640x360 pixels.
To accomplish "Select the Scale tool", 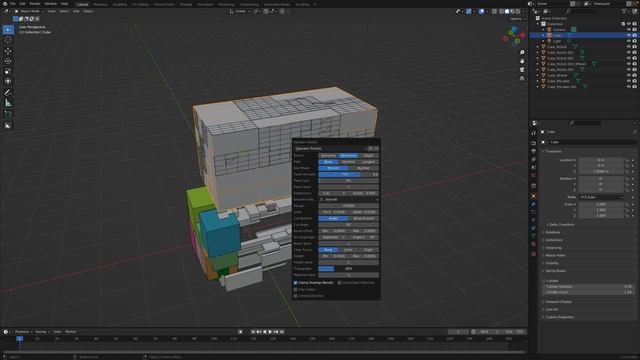I will pyautogui.click(x=8, y=71).
